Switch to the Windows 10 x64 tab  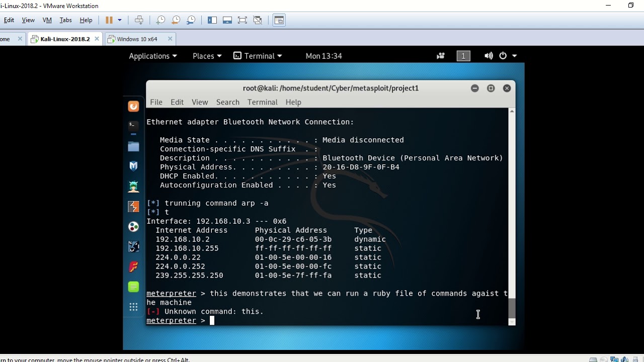(x=136, y=39)
